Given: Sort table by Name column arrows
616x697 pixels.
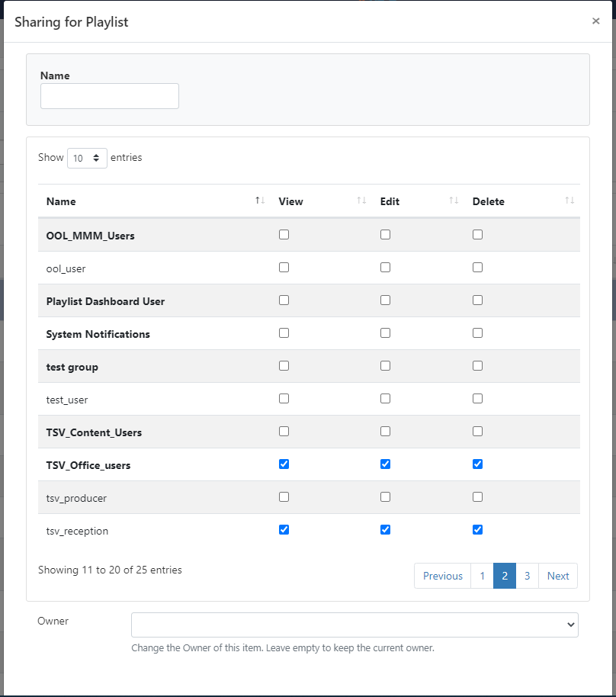Looking at the screenshot, I should tap(260, 201).
